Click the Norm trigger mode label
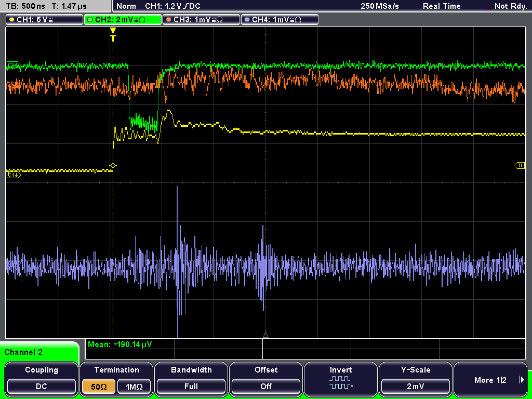532x399 pixels. point(126,6)
